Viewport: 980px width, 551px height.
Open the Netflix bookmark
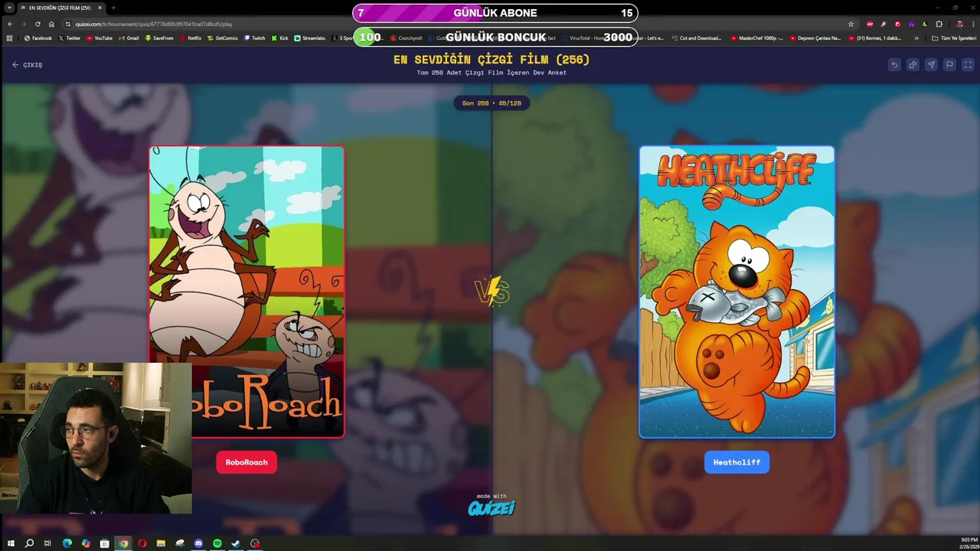(x=191, y=37)
